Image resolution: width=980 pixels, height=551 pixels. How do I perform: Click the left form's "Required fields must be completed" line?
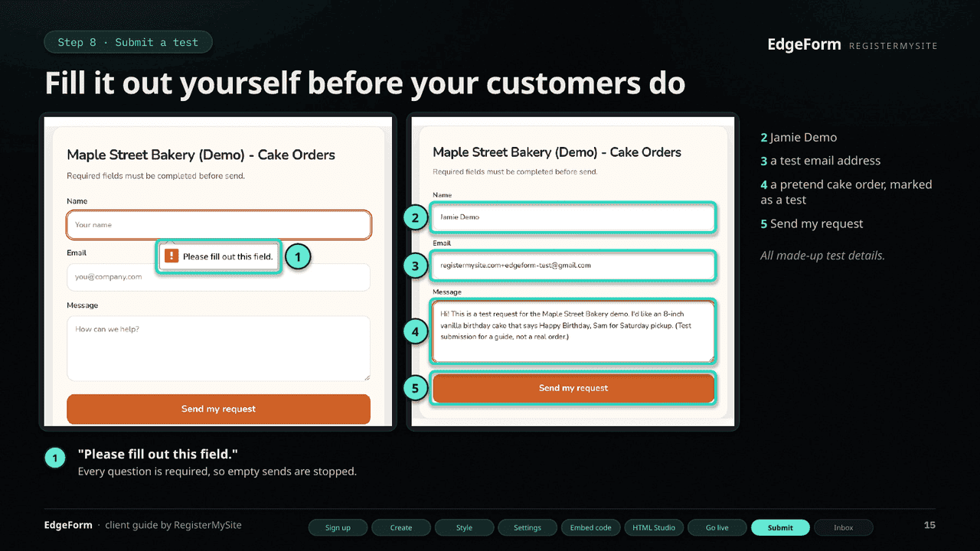(x=156, y=176)
